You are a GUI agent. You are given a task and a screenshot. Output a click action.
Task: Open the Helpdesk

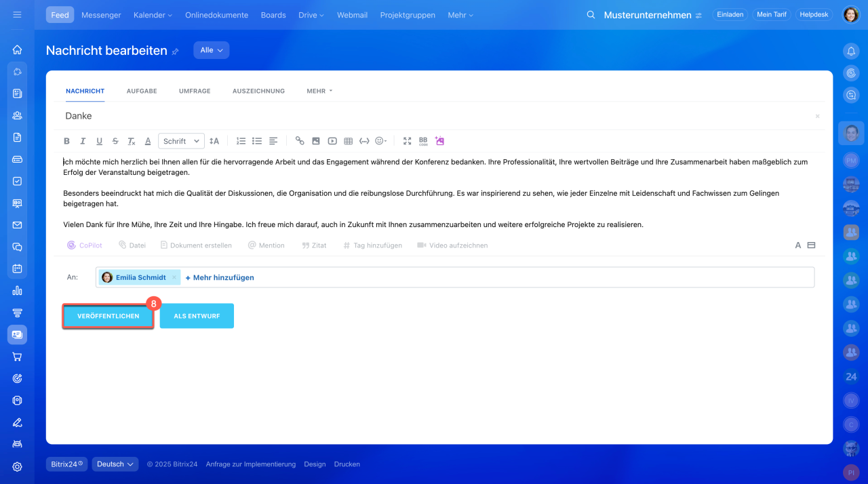click(814, 14)
